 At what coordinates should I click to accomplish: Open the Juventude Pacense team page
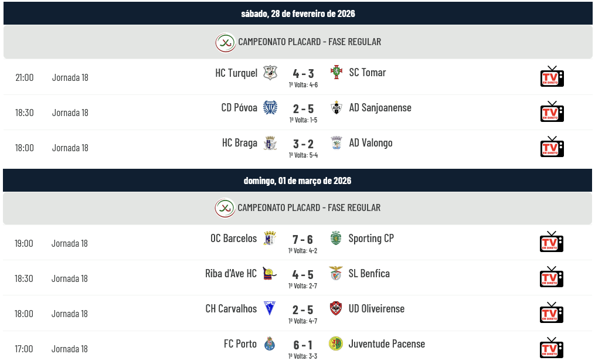tap(386, 343)
